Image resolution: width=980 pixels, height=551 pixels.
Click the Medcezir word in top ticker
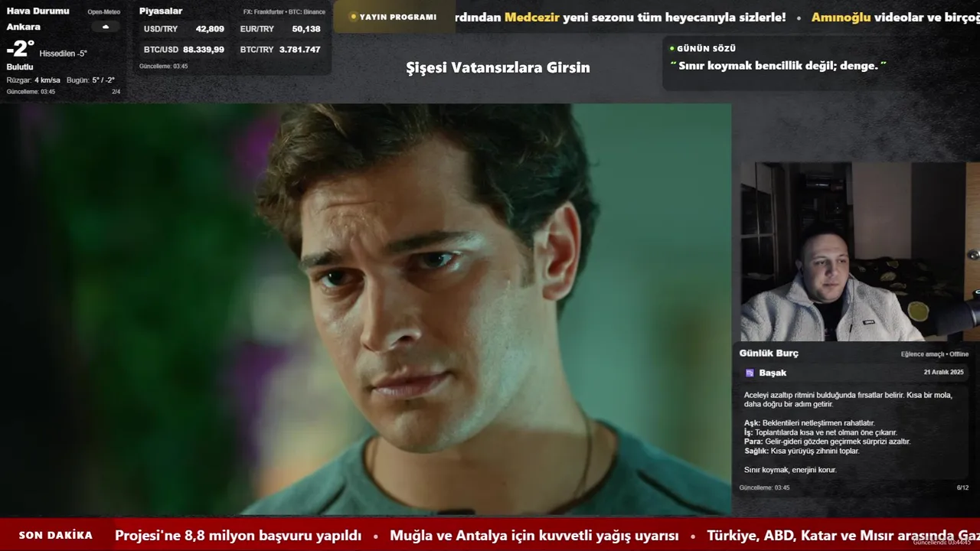[x=532, y=17]
